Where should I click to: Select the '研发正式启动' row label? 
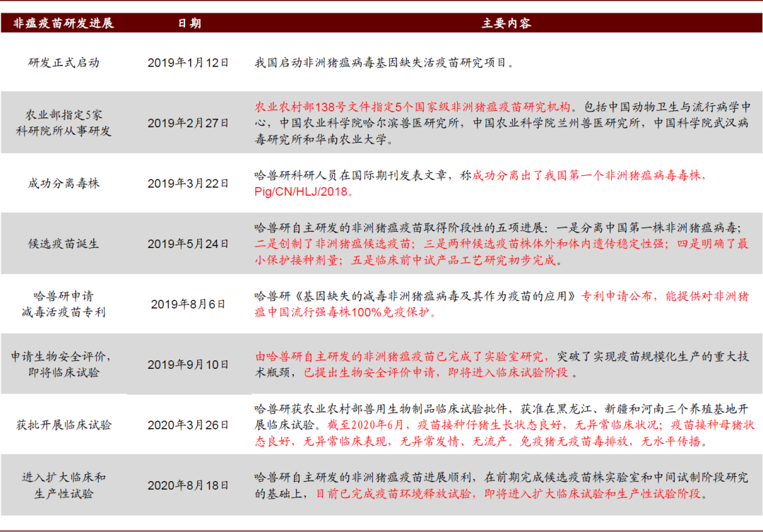[x=64, y=62]
